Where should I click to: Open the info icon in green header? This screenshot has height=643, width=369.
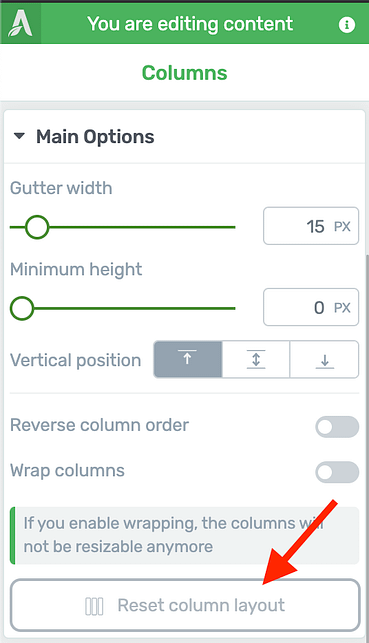click(x=346, y=25)
